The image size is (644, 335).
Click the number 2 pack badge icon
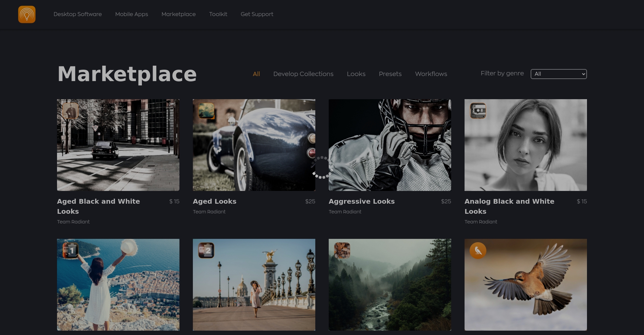pos(206,250)
